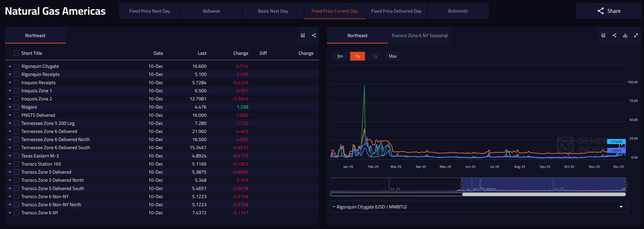Open Transco Zone 6 NY Seasonal tab
This screenshot has width=644, height=229.
coord(419,36)
